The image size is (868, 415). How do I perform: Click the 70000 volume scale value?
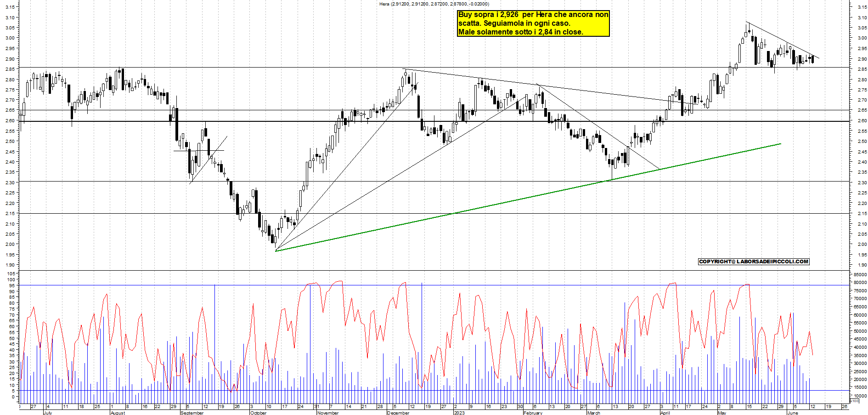point(860,299)
